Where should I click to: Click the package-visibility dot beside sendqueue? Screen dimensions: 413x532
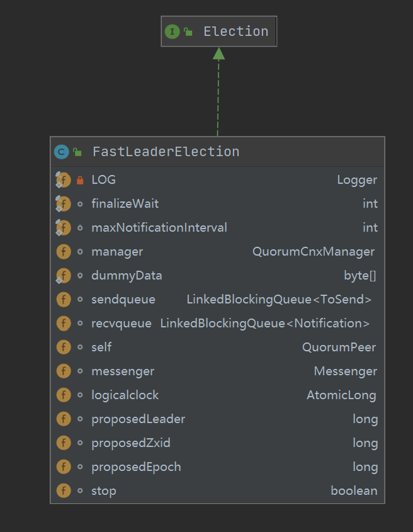[x=80, y=300]
